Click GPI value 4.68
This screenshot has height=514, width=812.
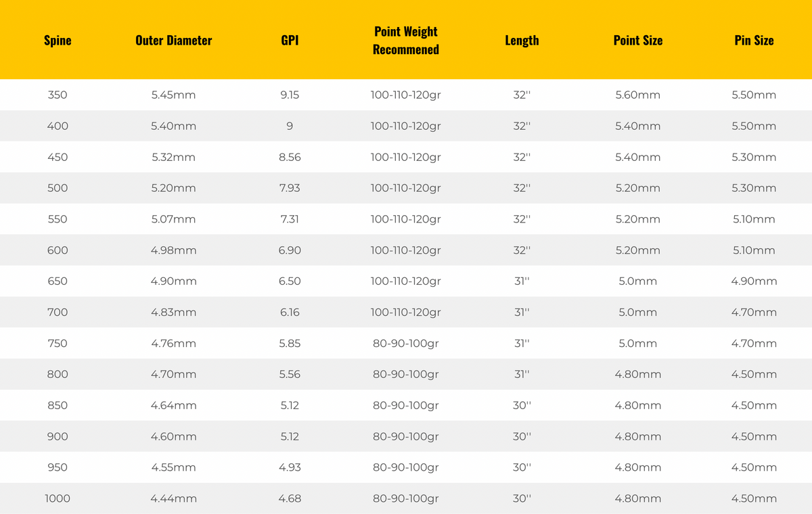[x=290, y=499]
